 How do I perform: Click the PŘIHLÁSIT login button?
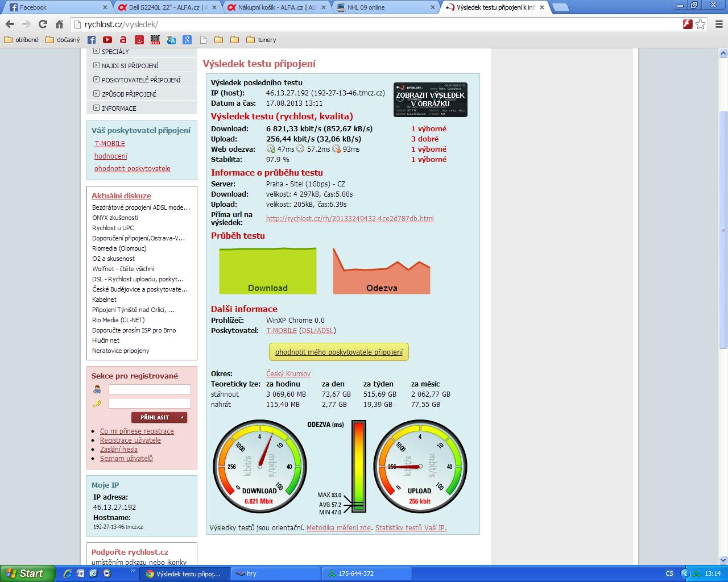pyautogui.click(x=159, y=417)
